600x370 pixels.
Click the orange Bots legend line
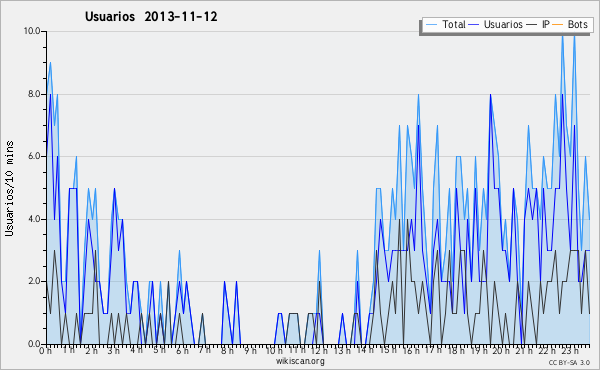click(558, 25)
